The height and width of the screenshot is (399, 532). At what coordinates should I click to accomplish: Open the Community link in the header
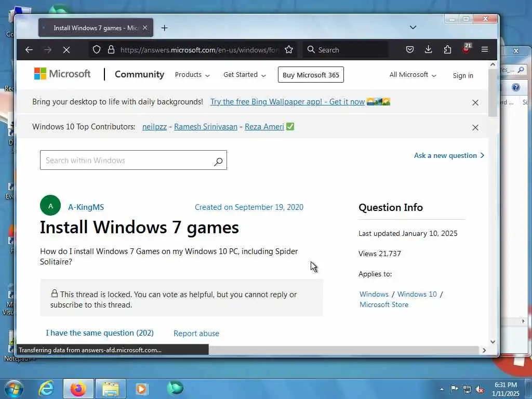pos(139,74)
